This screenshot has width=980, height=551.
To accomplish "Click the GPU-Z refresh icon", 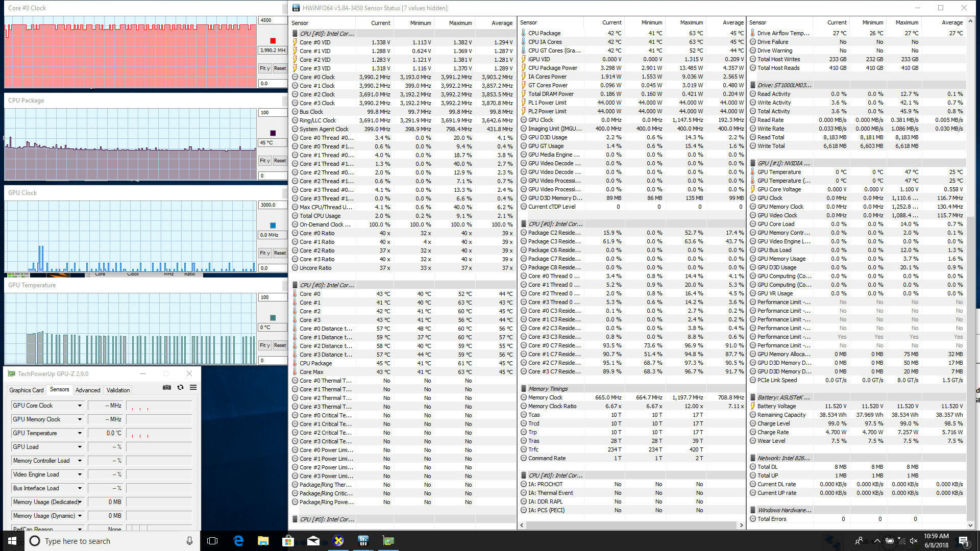I will pos(180,387).
